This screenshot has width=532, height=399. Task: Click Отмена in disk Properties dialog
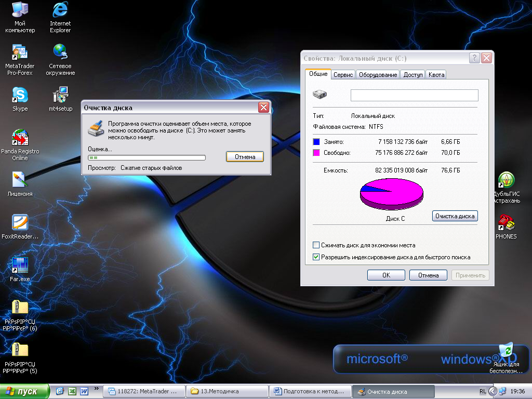coord(428,275)
